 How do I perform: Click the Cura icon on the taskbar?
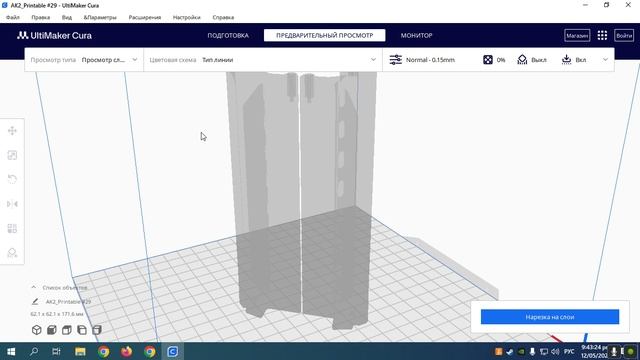point(173,351)
